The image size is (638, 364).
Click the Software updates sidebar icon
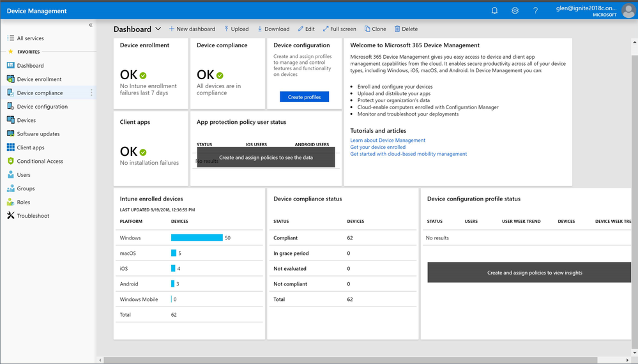(11, 133)
